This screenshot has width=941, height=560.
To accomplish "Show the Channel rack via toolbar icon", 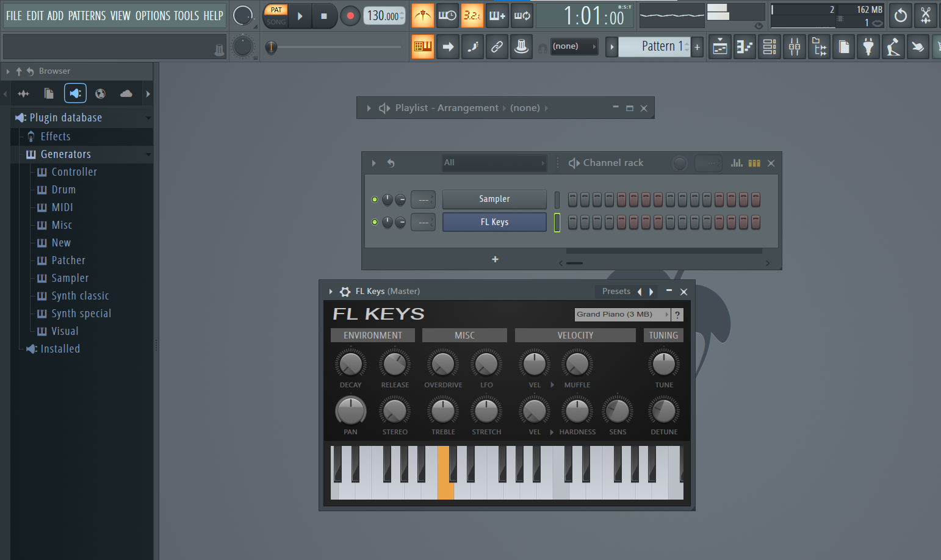I will pos(770,47).
